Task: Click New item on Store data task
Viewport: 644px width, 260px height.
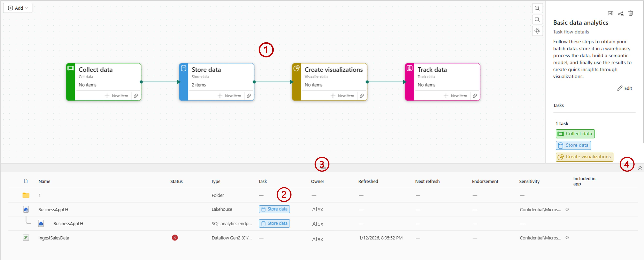Action: 229,96
